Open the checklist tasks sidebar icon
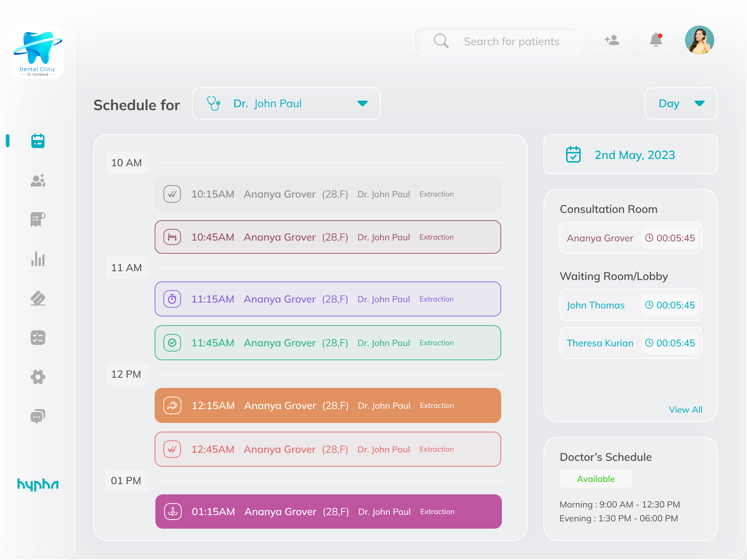Image resolution: width=747 pixels, height=560 pixels. coord(38,338)
